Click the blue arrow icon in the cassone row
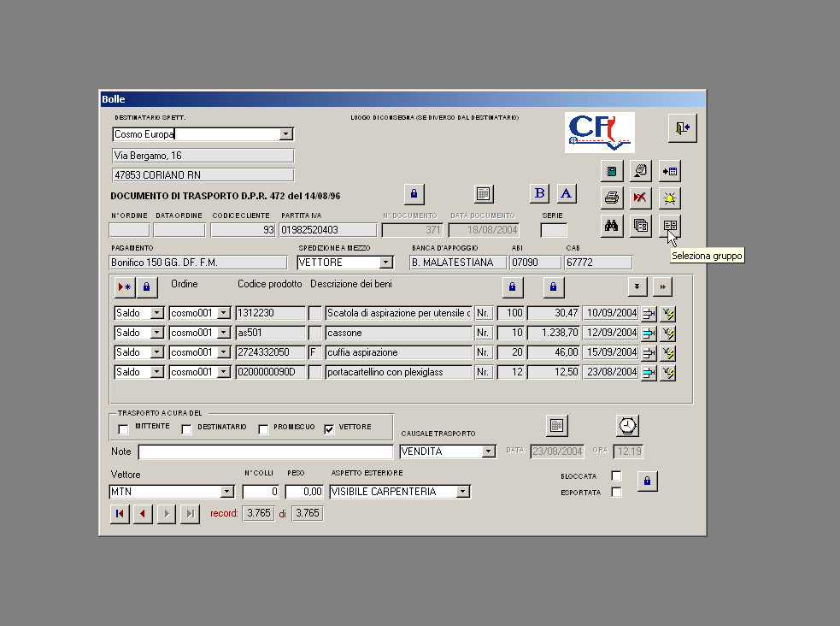Image resolution: width=840 pixels, height=626 pixels. click(649, 334)
